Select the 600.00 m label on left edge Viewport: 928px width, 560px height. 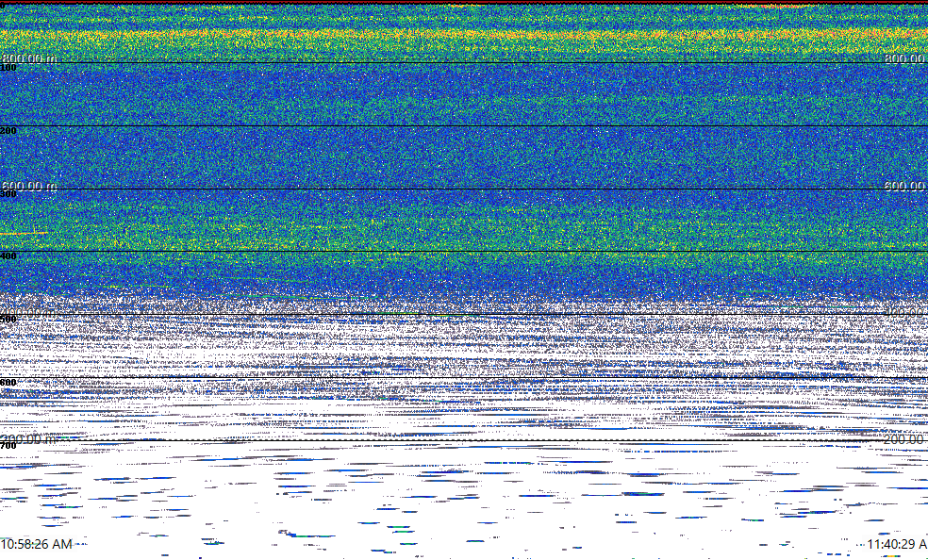coord(28,186)
